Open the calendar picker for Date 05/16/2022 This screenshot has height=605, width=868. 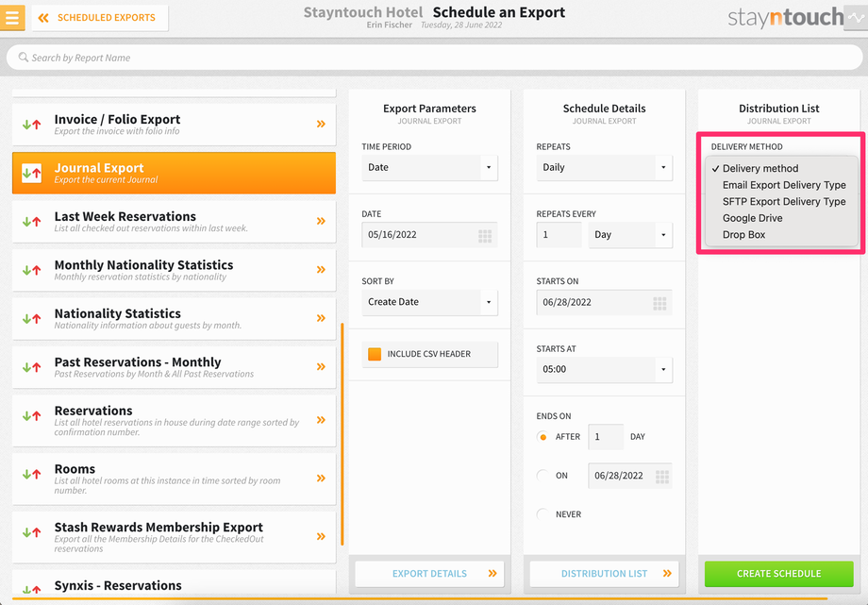tap(485, 236)
